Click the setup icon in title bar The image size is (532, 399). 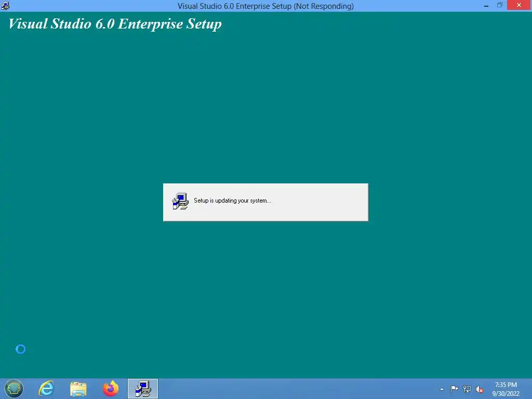click(5, 6)
